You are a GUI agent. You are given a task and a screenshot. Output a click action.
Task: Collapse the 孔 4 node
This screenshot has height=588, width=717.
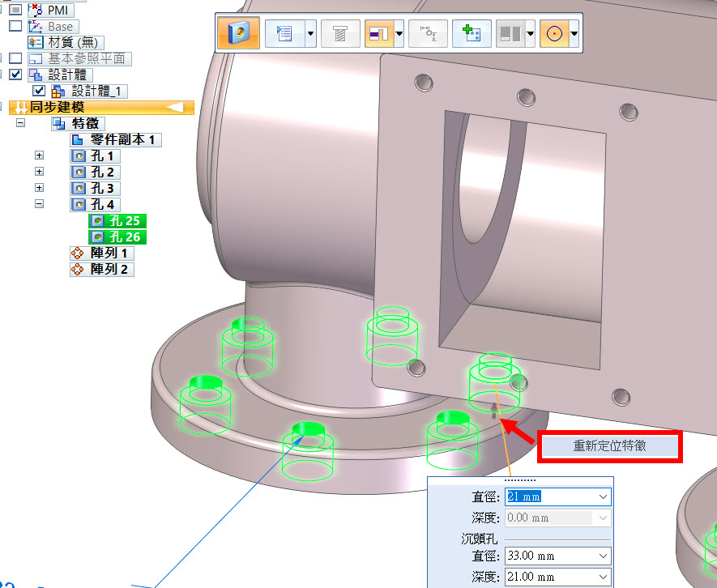point(40,204)
